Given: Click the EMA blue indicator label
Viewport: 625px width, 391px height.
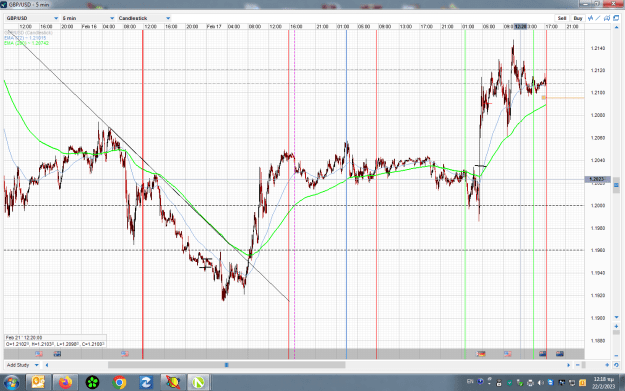Looking at the screenshot, I should (x=25, y=38).
